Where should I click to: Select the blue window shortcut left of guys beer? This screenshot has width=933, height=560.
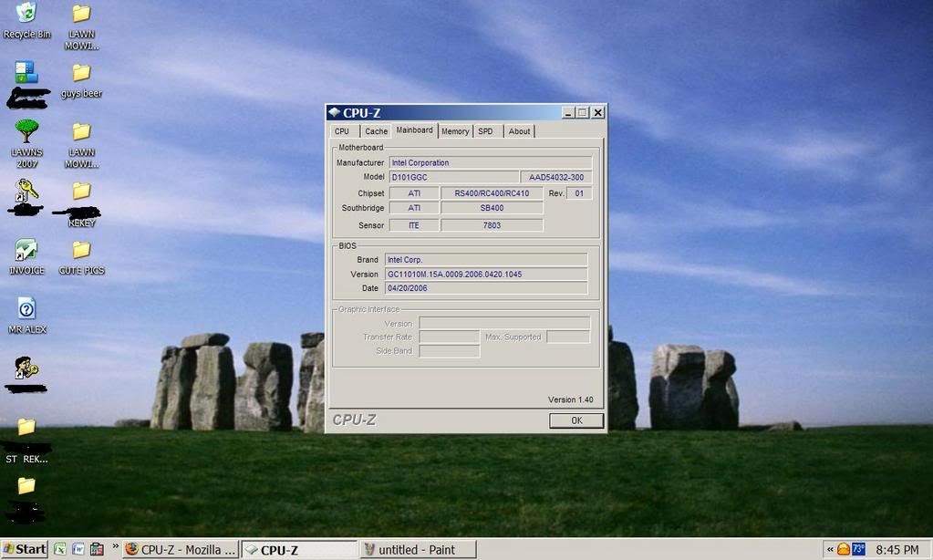[x=26, y=83]
